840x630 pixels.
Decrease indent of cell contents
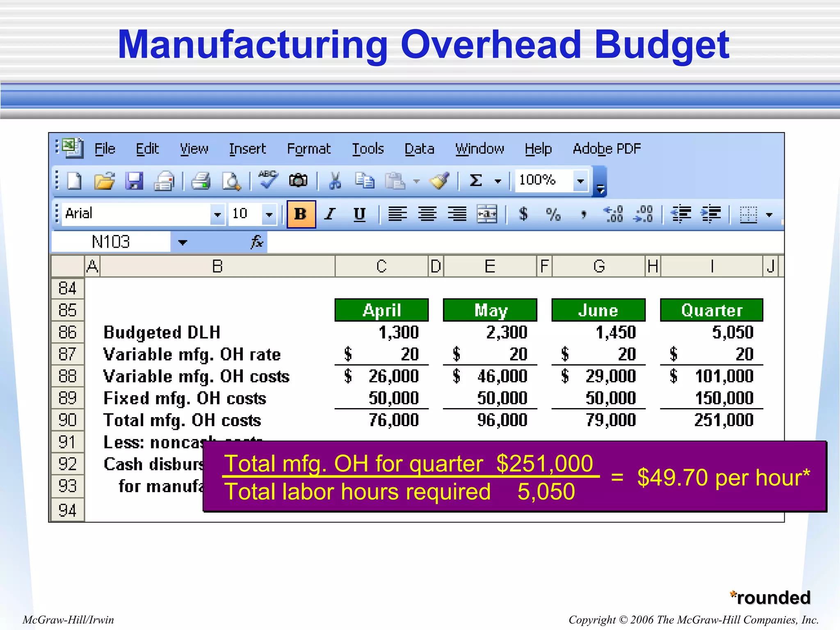tap(681, 214)
